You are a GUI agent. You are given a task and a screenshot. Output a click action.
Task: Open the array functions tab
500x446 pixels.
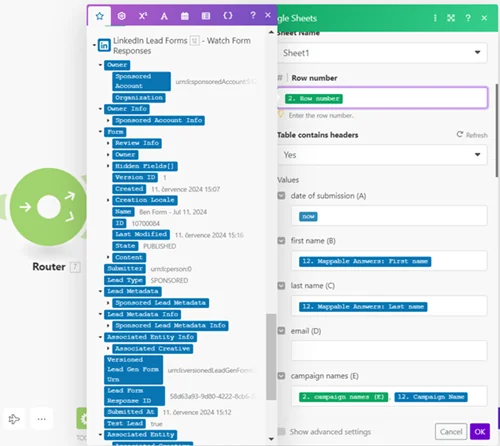coord(206,16)
